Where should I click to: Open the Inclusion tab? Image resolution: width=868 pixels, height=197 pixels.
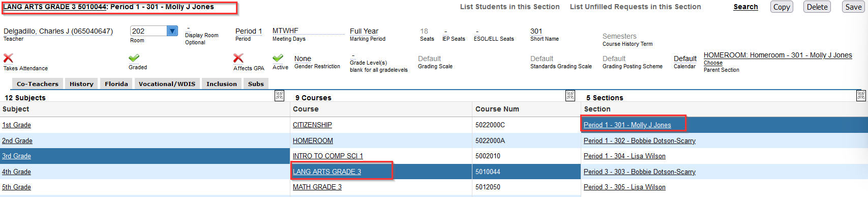222,84
